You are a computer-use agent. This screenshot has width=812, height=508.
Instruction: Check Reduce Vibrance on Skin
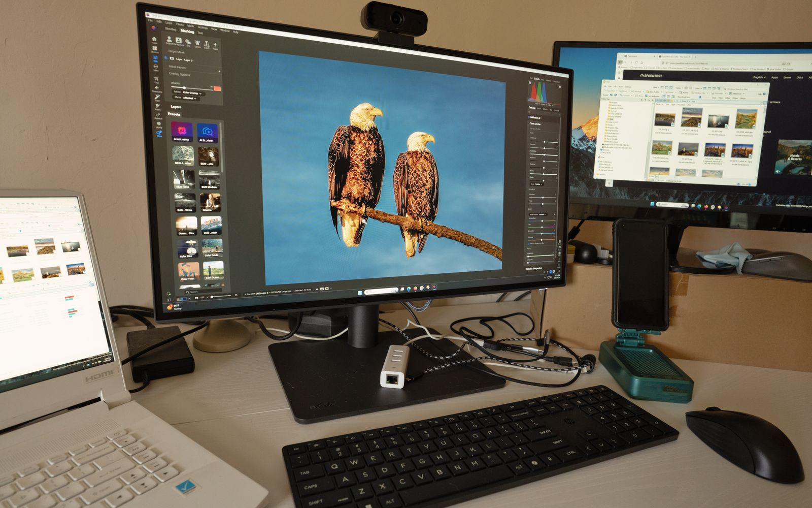(x=528, y=243)
